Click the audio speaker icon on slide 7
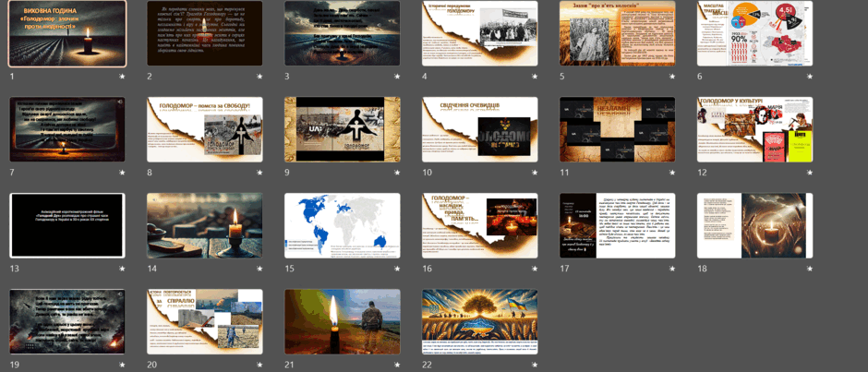Viewport: 868px width, 372px height. point(120,102)
